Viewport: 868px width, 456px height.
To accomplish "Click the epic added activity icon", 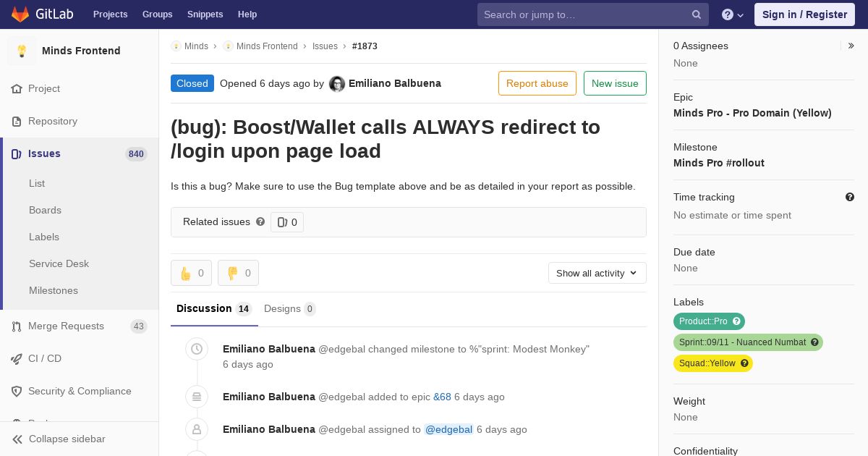I will 197,396.
